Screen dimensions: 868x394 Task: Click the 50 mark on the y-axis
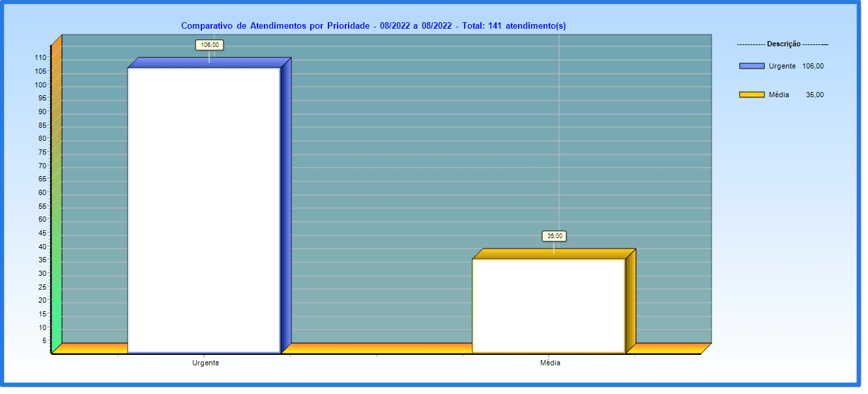tap(42, 219)
